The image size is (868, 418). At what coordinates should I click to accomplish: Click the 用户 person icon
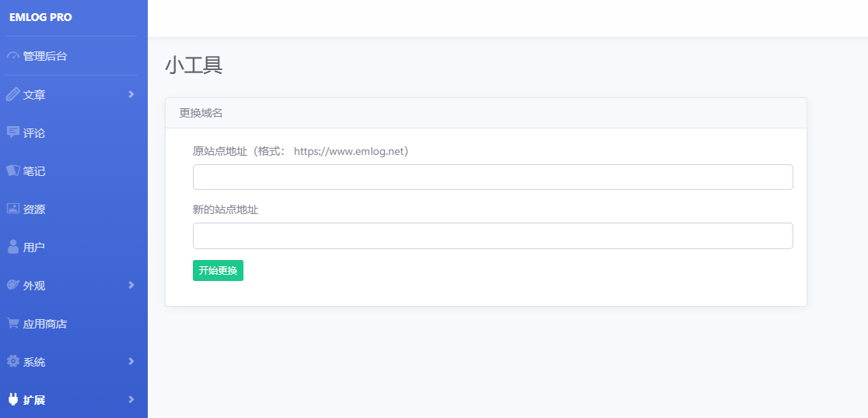pos(12,247)
